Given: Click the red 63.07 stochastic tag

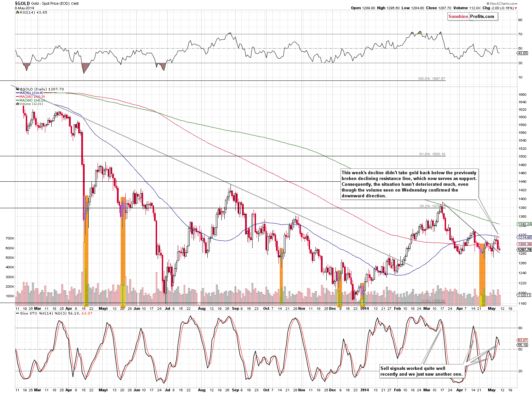Looking at the screenshot, I should 522,340.
